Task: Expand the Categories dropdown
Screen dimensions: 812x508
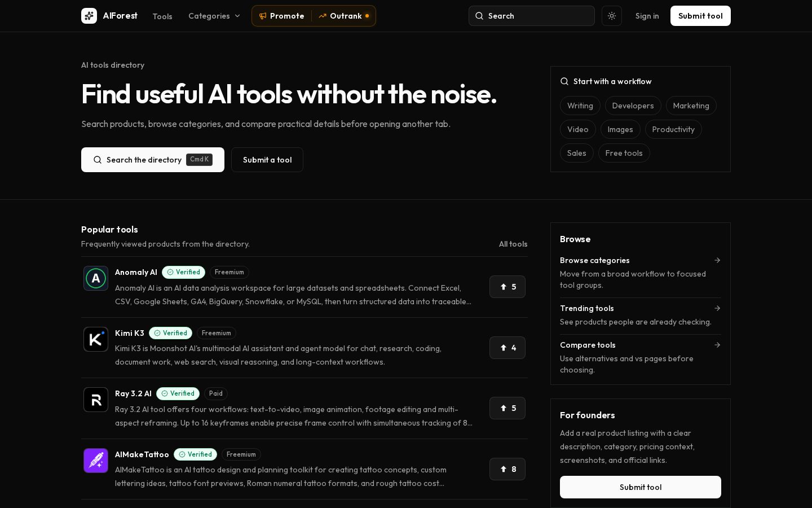Action: coord(214,16)
